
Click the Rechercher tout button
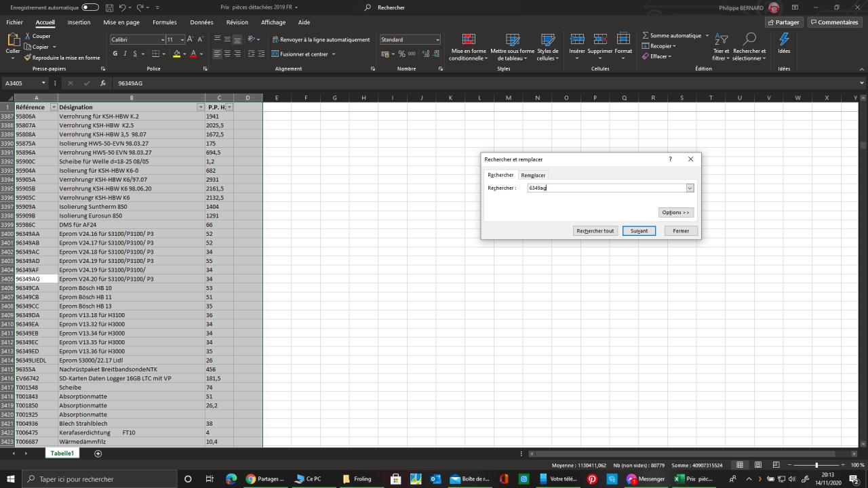pyautogui.click(x=595, y=231)
